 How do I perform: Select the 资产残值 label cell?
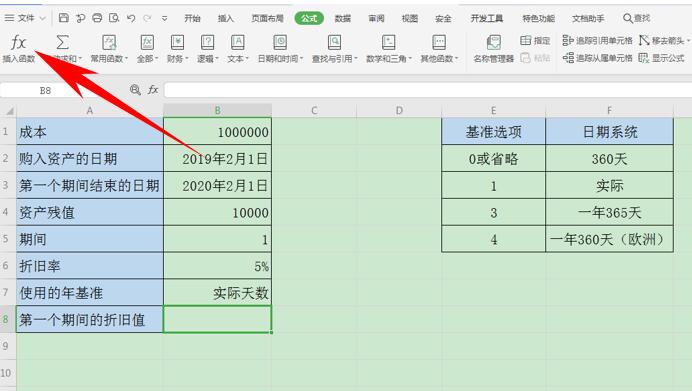[x=90, y=212]
